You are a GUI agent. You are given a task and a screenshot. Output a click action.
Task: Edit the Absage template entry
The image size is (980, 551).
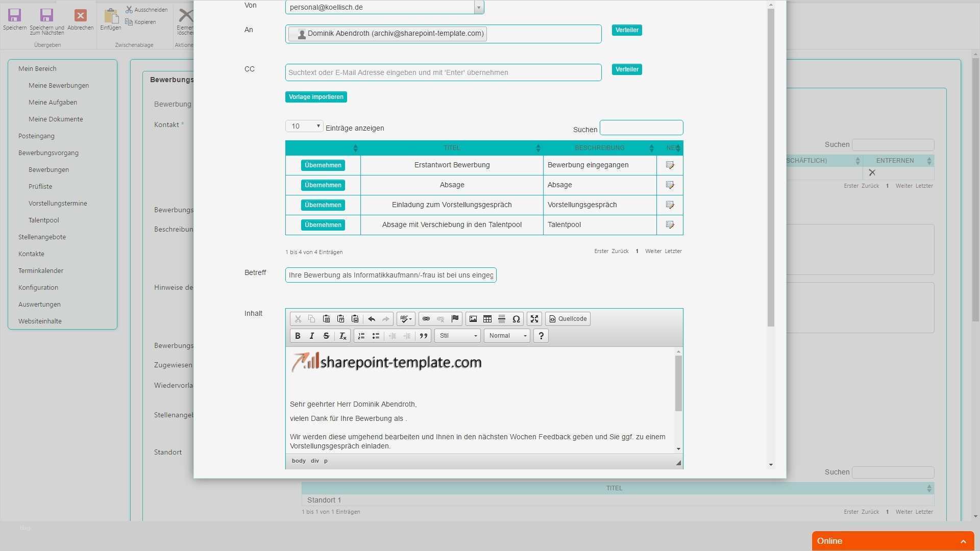pos(670,185)
